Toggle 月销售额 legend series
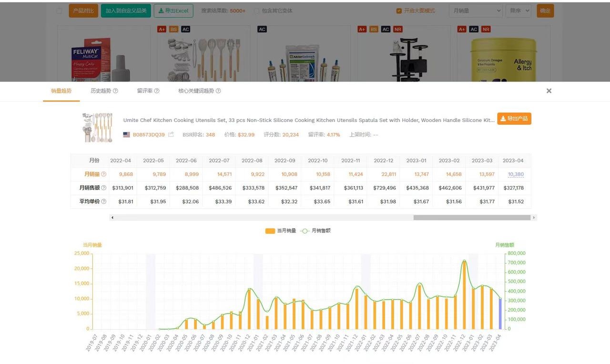The image size is (610, 364). coord(316,231)
